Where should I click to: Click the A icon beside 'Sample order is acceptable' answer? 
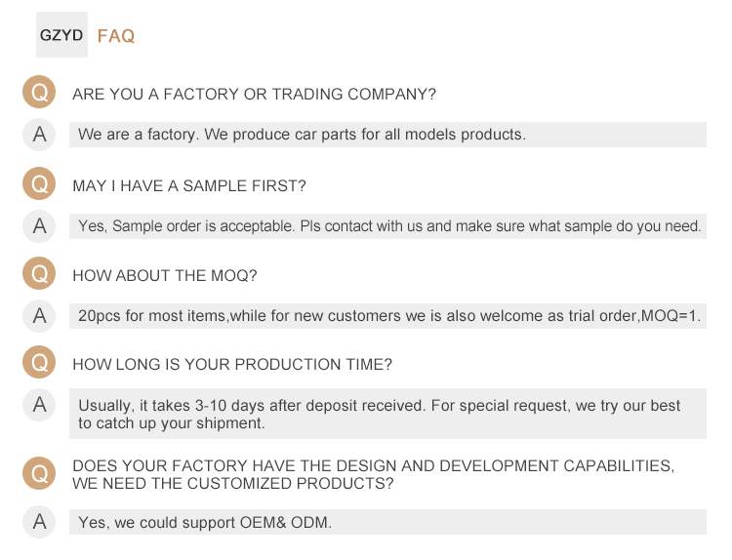pyautogui.click(x=39, y=226)
